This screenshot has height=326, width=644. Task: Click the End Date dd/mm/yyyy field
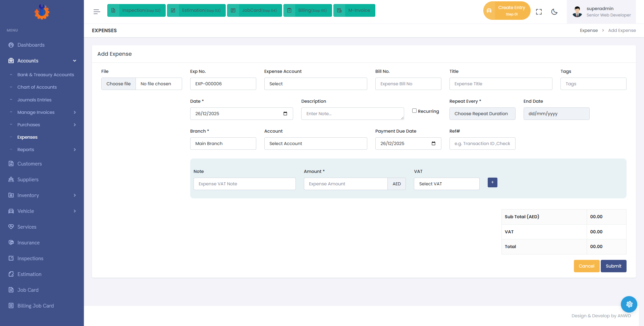(556, 113)
